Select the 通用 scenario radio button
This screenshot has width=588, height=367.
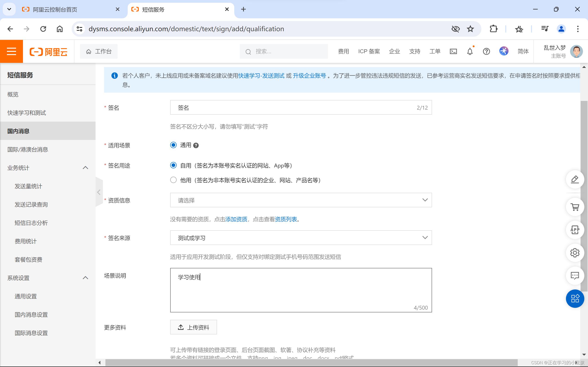point(173,145)
